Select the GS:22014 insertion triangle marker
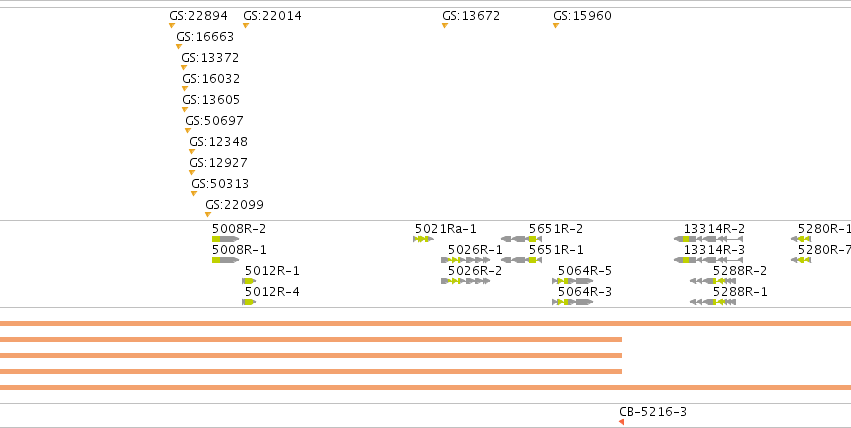 click(x=246, y=25)
